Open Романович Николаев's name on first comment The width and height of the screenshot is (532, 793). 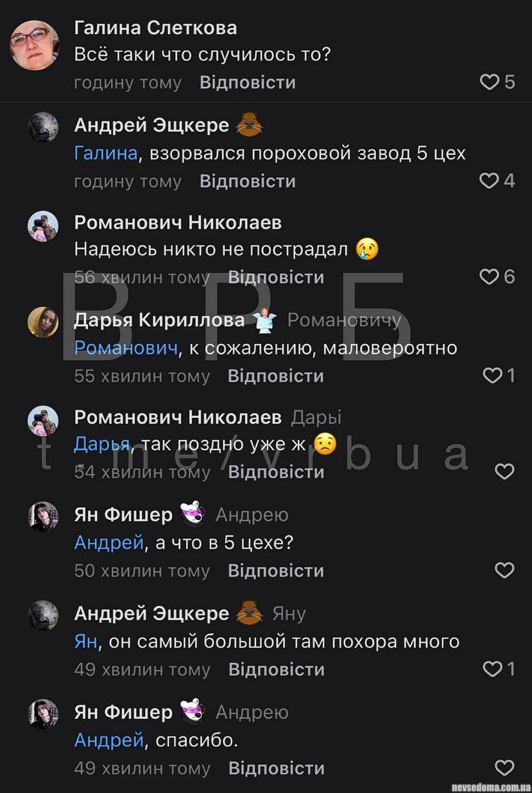click(x=178, y=222)
